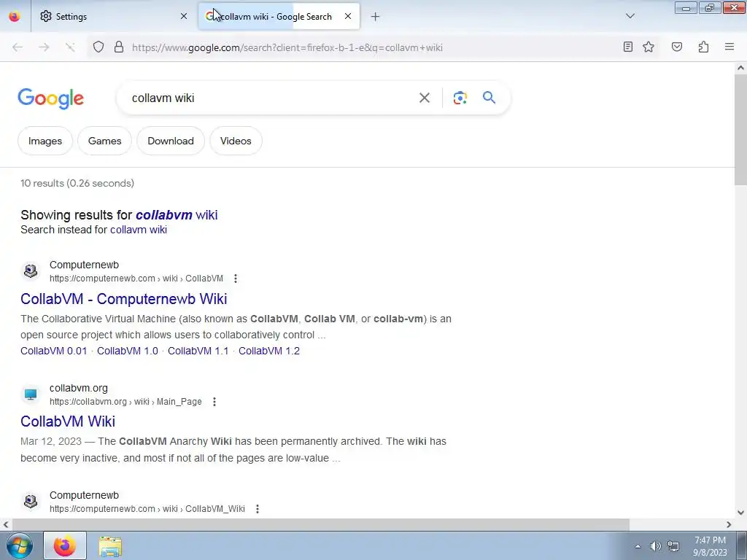Filter results by Download

pos(171,141)
